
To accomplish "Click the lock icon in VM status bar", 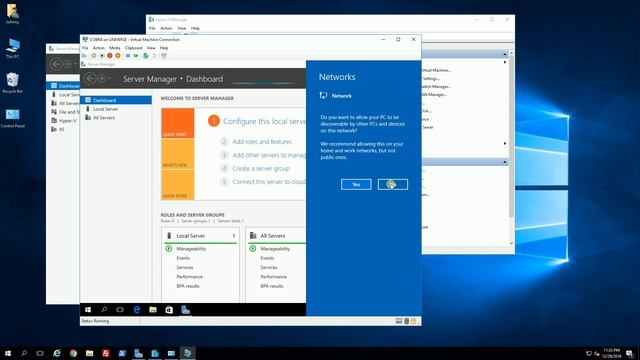I will coord(413,321).
